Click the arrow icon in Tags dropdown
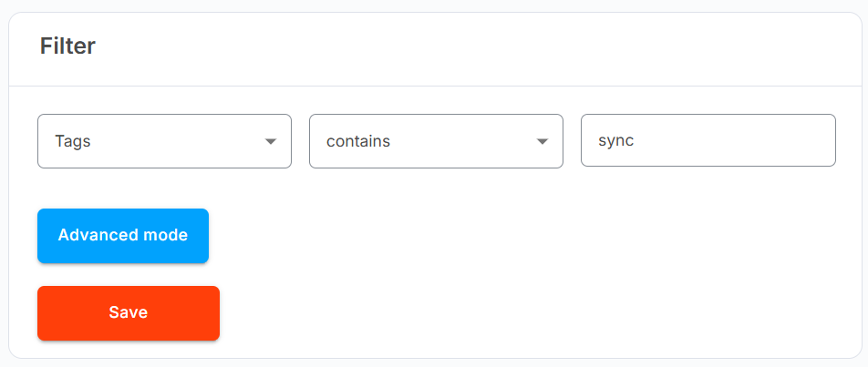 pos(270,142)
